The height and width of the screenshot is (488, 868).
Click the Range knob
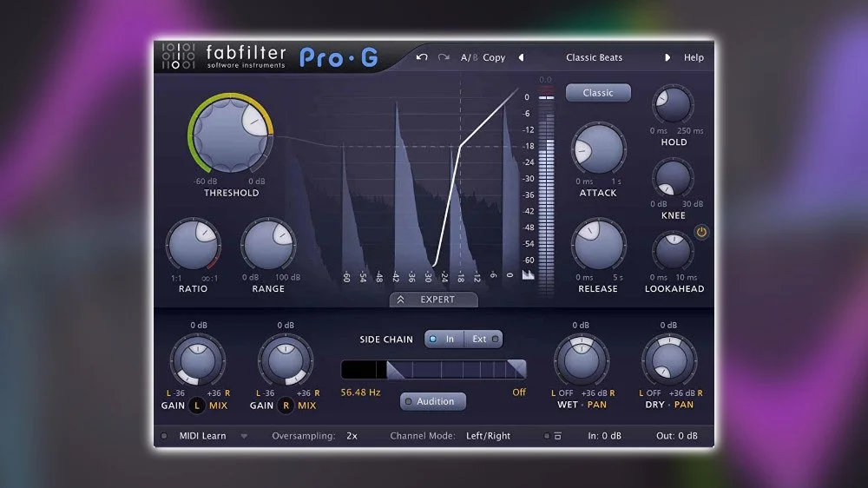pos(268,246)
